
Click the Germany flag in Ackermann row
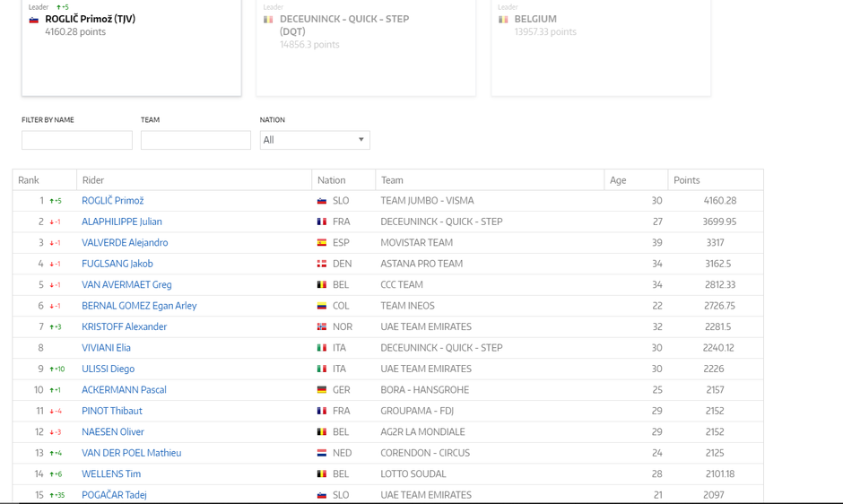(x=322, y=390)
